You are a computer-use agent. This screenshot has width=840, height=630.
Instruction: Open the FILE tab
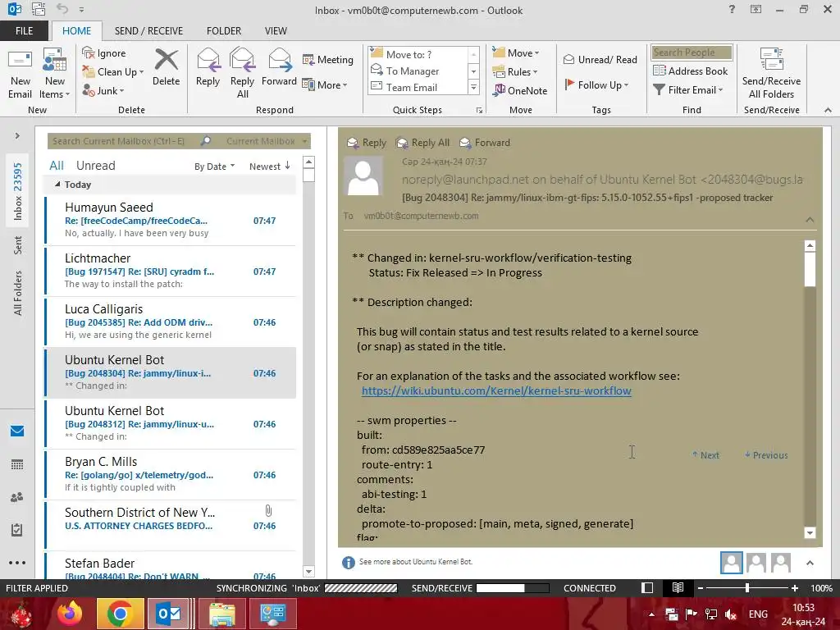pyautogui.click(x=24, y=30)
